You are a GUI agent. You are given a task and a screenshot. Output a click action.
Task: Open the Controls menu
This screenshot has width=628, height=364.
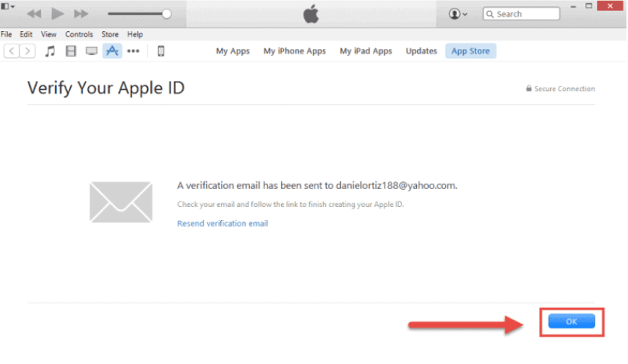coord(79,34)
